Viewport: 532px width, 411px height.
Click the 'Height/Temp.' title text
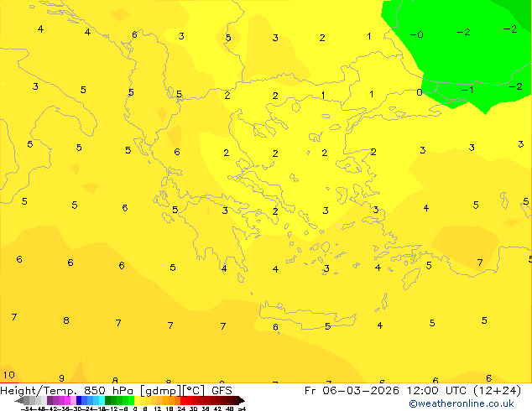pos(39,391)
